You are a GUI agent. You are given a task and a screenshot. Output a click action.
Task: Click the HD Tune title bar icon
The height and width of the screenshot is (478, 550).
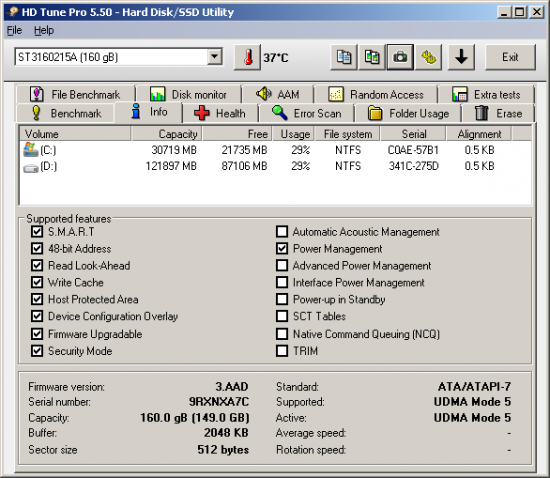13,12
